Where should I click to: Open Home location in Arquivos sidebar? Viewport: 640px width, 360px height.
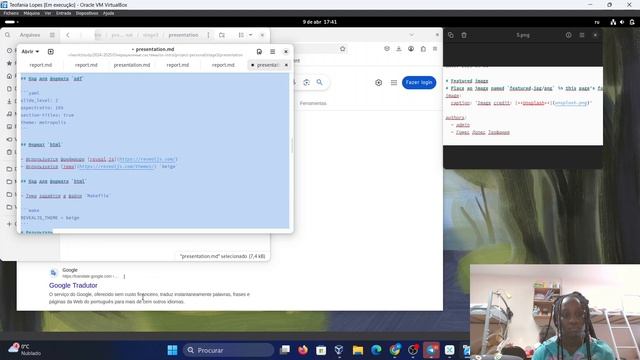(x=9, y=76)
